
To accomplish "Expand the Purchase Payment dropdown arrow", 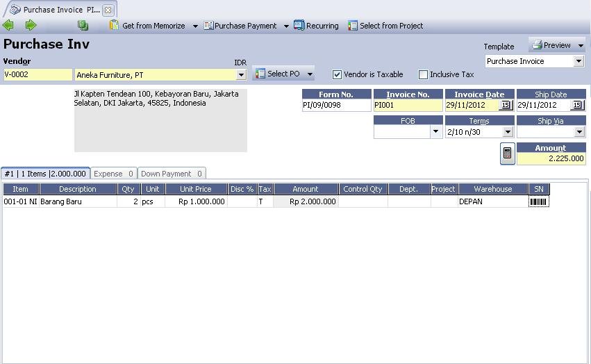I will pyautogui.click(x=286, y=26).
